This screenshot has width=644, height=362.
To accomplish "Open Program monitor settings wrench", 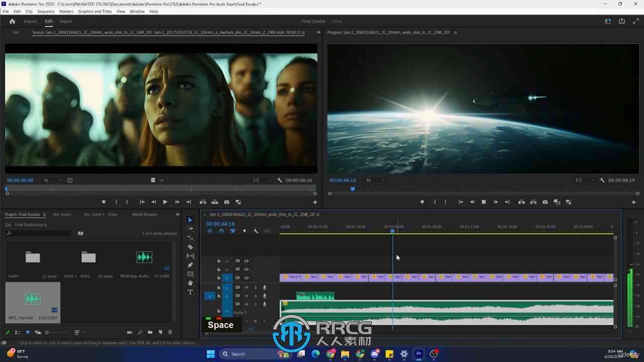I will (x=602, y=180).
